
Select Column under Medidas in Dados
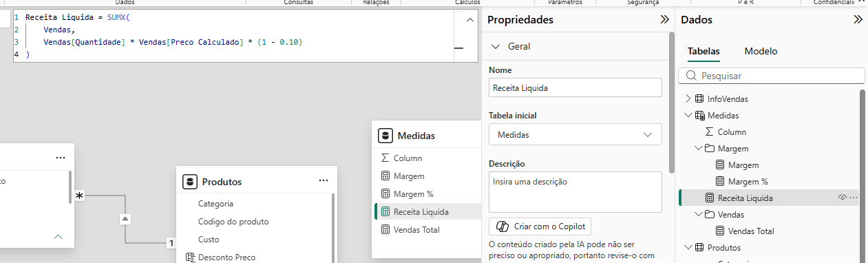tap(732, 132)
